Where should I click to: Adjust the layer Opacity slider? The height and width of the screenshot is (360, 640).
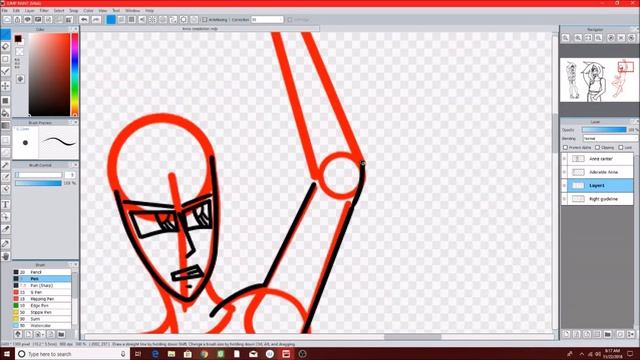pos(604,130)
